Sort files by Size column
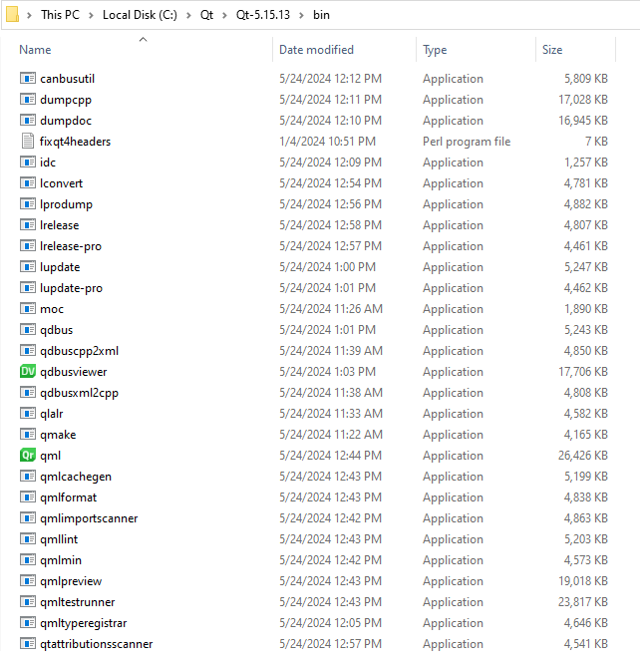644x661 pixels. point(552,50)
